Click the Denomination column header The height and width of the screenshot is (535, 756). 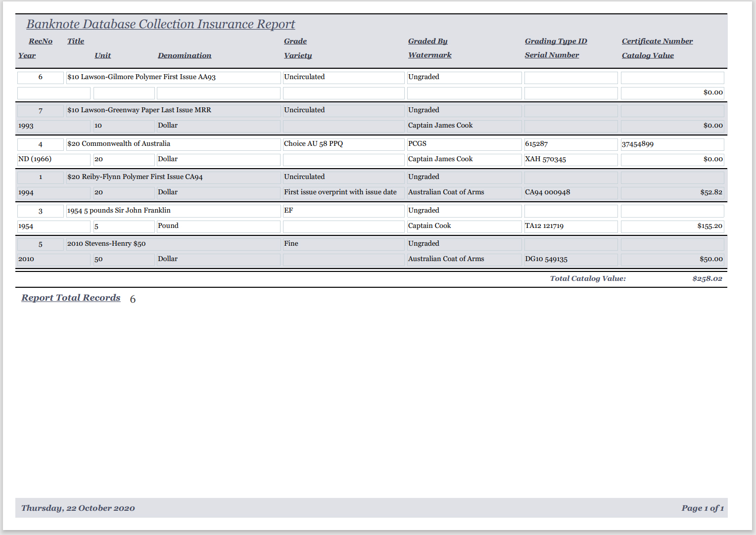click(185, 55)
